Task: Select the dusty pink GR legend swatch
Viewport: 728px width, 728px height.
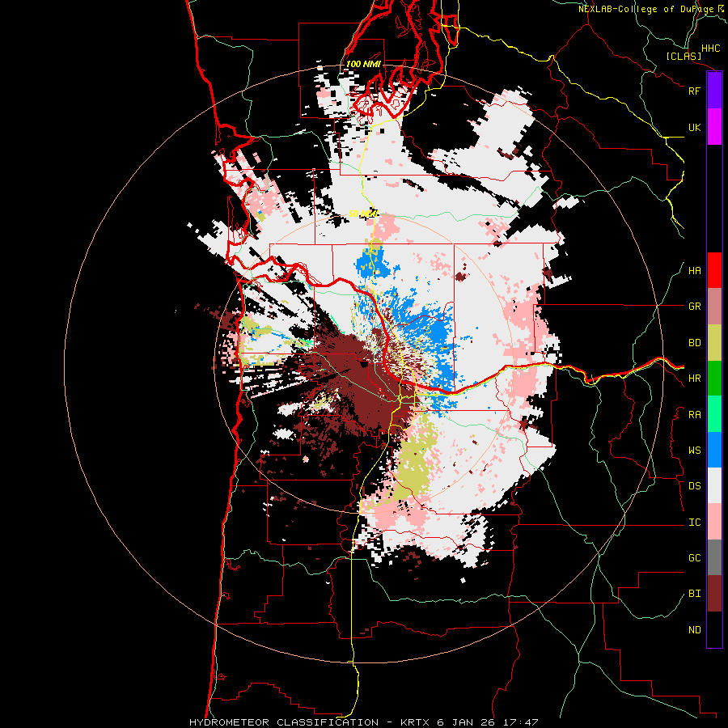Action: 714,306
